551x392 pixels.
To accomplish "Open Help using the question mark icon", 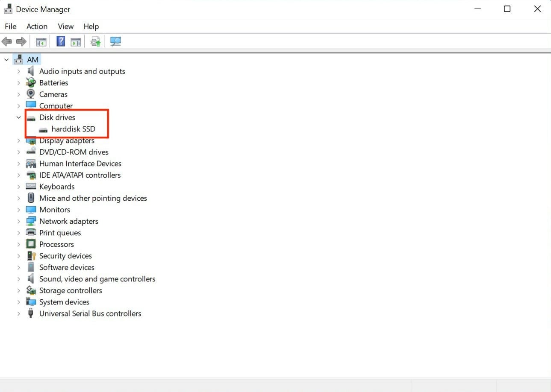I will coord(61,41).
